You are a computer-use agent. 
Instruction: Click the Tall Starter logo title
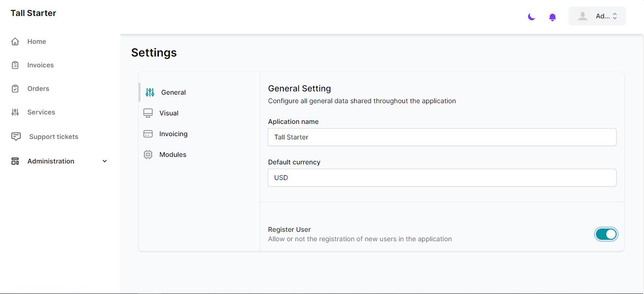point(33,13)
